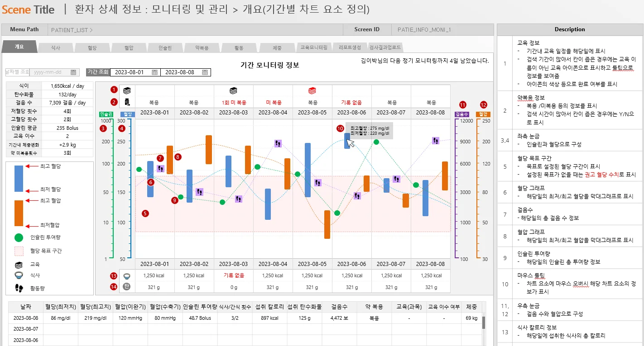
Task: Click red '기록 없음' in meal calorie row
Action: point(233,275)
